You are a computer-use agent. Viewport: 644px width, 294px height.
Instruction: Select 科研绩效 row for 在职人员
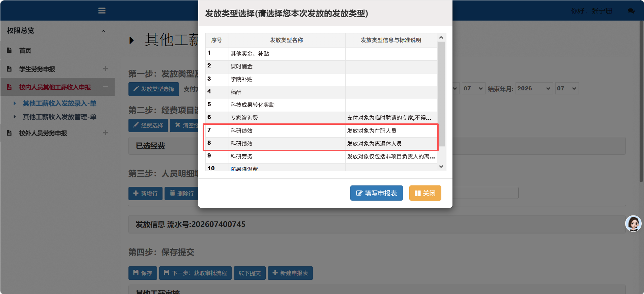click(321, 131)
